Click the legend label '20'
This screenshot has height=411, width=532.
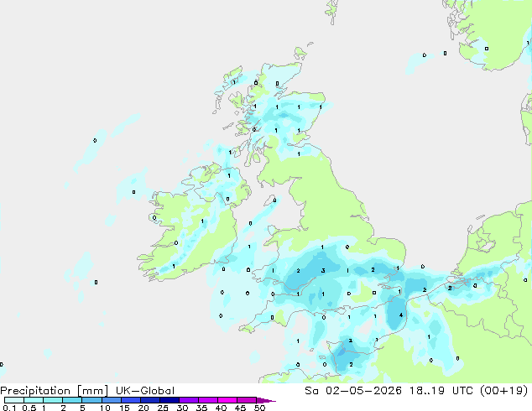point(143,408)
